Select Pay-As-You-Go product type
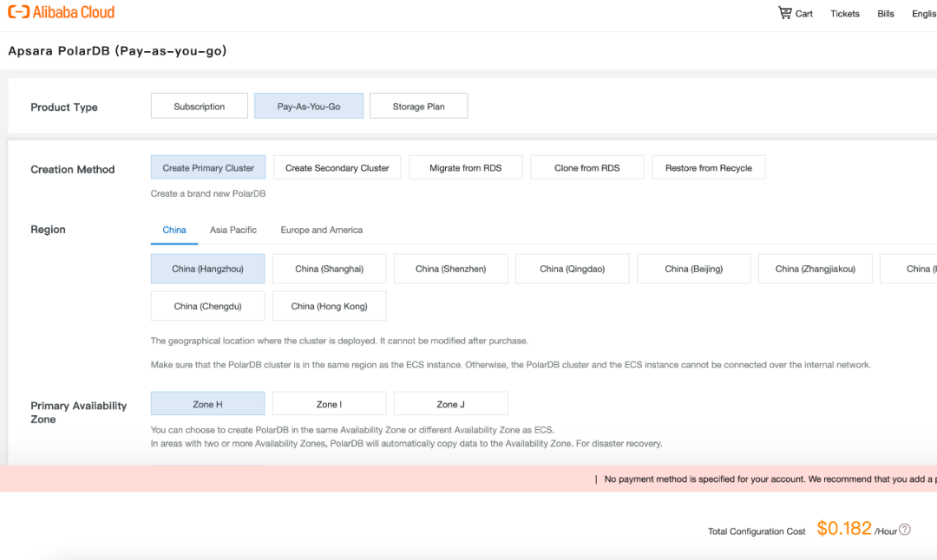Screen dimensions: 937x560 click(308, 107)
